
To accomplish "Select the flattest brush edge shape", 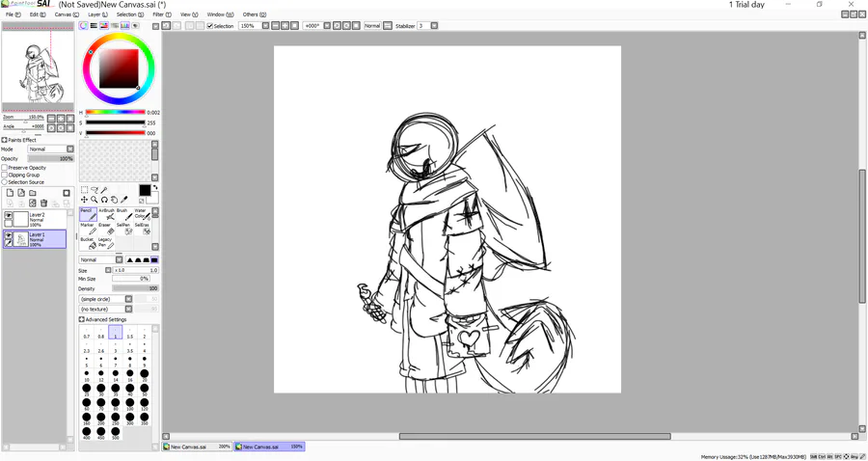I will tap(154, 259).
